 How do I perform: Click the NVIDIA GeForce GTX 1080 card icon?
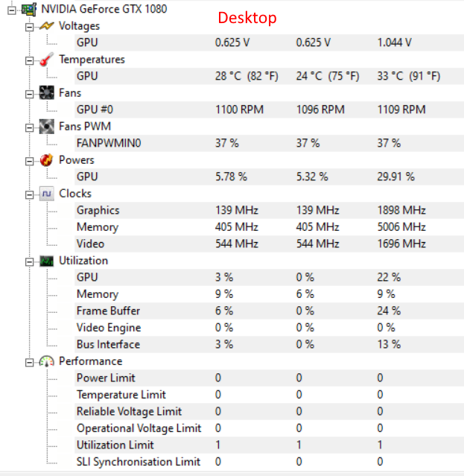(29, 9)
